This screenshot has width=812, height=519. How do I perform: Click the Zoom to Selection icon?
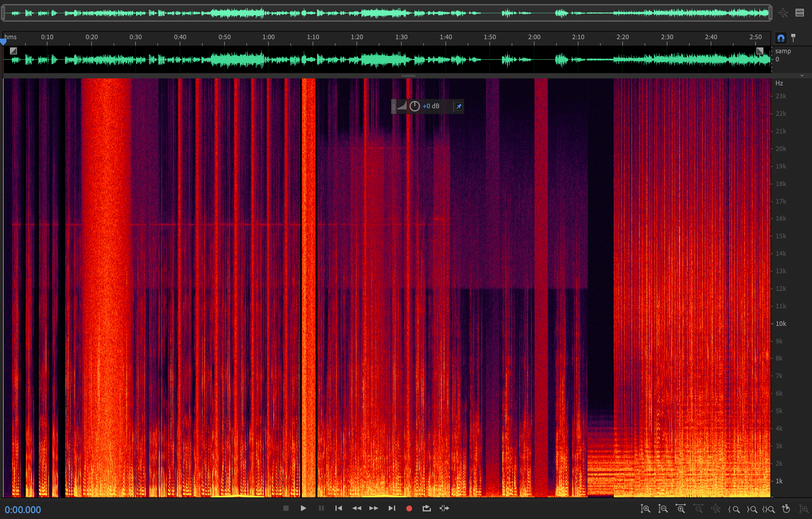pos(768,509)
